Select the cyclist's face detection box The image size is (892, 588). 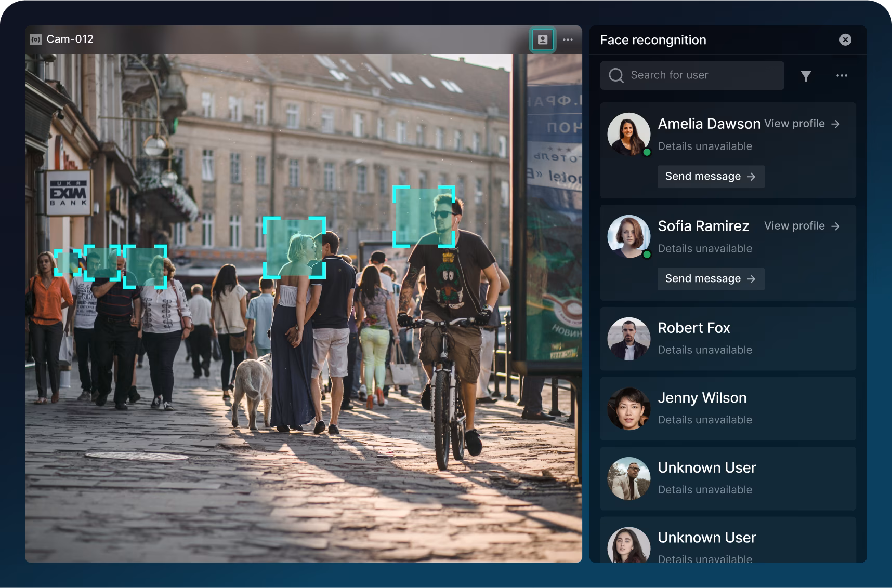point(424,216)
